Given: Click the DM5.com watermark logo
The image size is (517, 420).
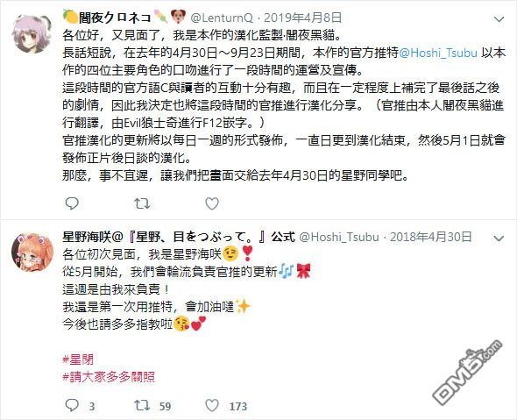Looking at the screenshot, I should (468, 372).
